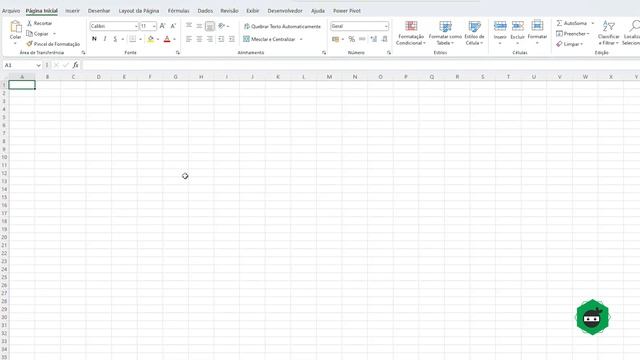
Task: Copy selection with the Copiar button
Action: pyautogui.click(x=38, y=33)
